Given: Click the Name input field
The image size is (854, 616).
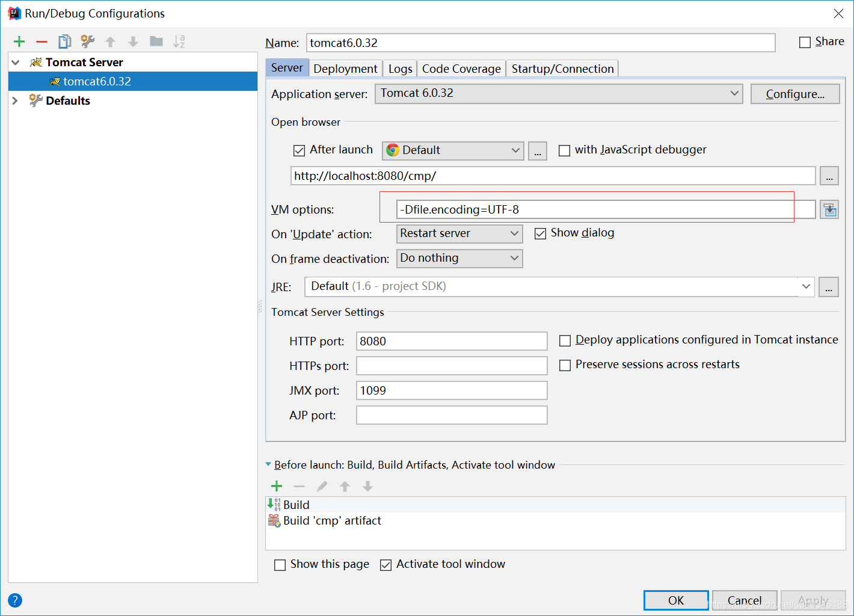Looking at the screenshot, I should coord(541,43).
